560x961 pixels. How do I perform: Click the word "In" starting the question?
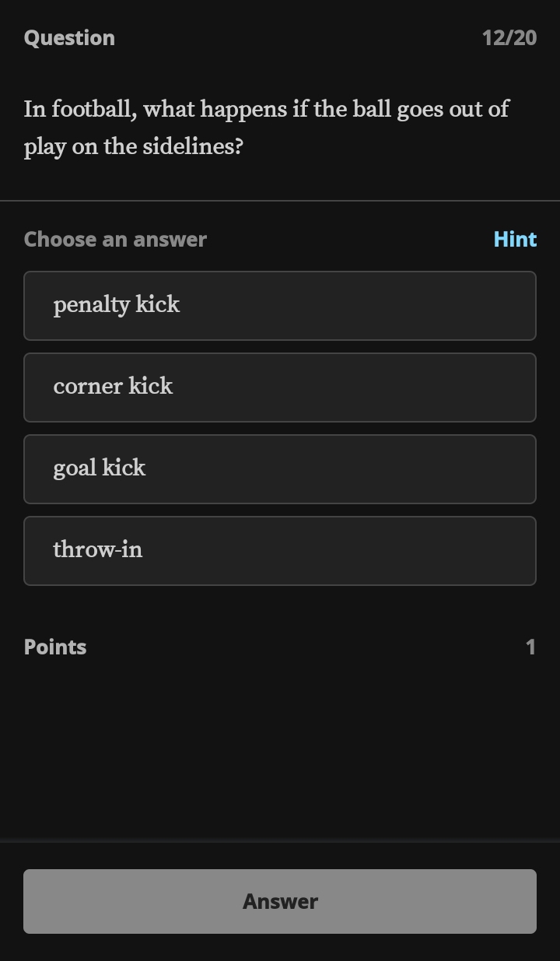[x=35, y=109]
